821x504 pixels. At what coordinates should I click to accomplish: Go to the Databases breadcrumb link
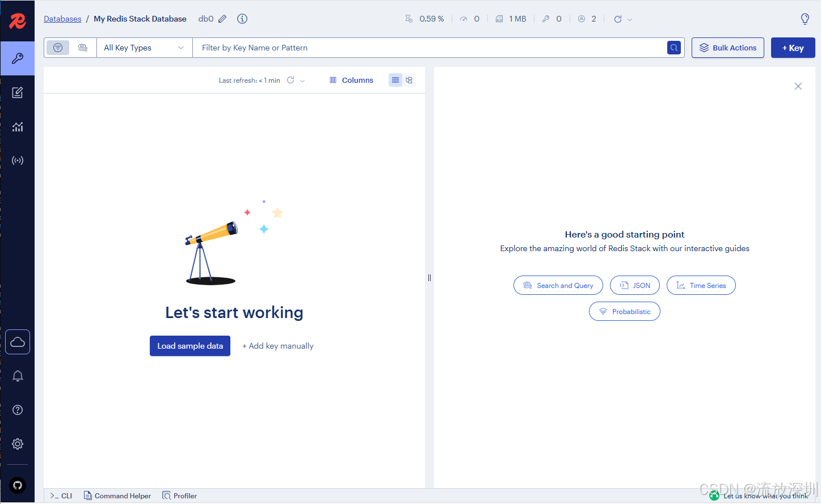(62, 19)
